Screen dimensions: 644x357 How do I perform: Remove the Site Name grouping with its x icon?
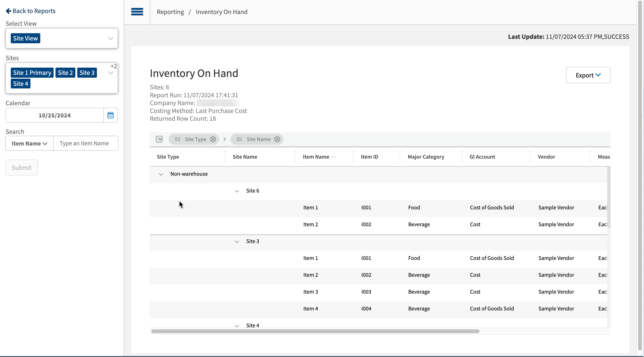[x=277, y=139]
